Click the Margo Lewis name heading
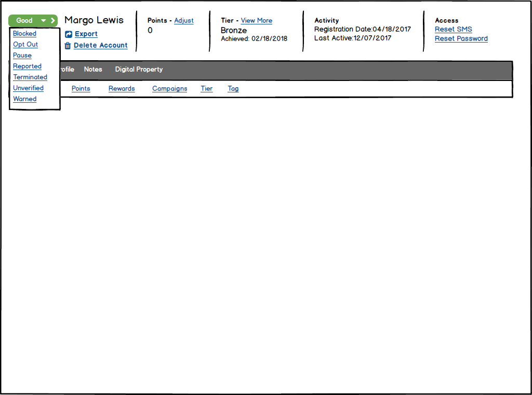Screen dimensions: 532x395 (x=94, y=20)
